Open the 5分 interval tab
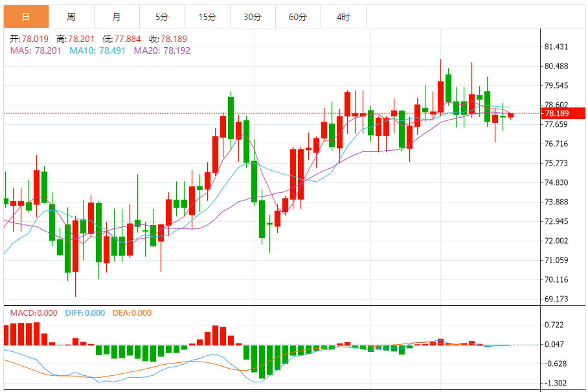 [x=163, y=17]
